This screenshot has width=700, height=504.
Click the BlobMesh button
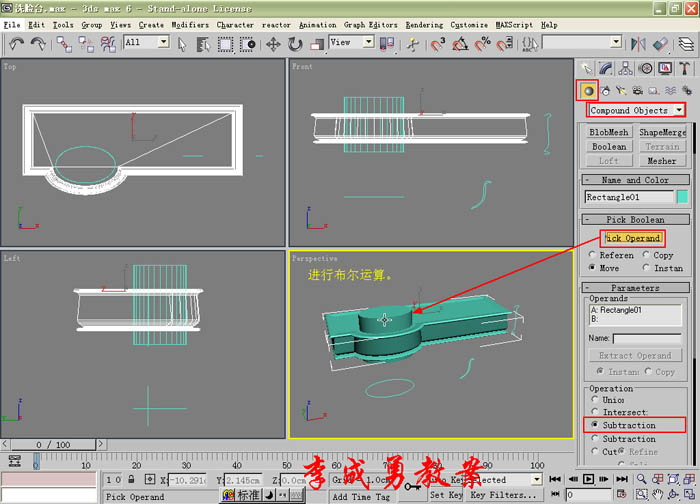(x=609, y=132)
